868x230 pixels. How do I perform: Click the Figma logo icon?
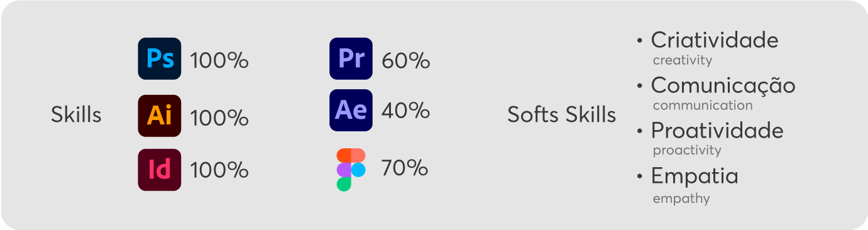pos(351,170)
